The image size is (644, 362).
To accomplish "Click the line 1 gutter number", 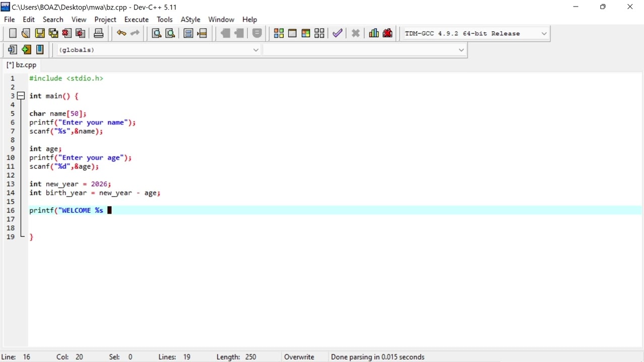I will tap(13, 78).
